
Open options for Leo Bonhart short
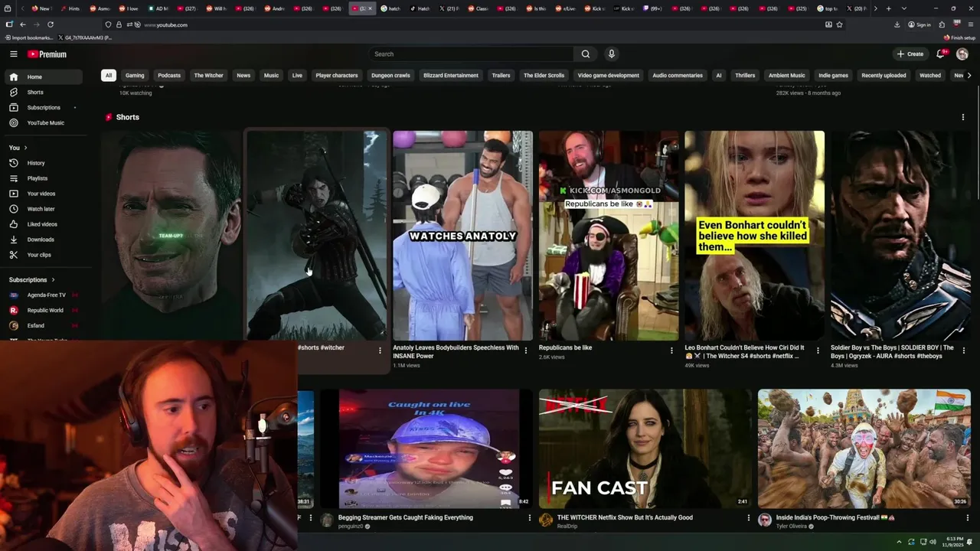point(818,350)
